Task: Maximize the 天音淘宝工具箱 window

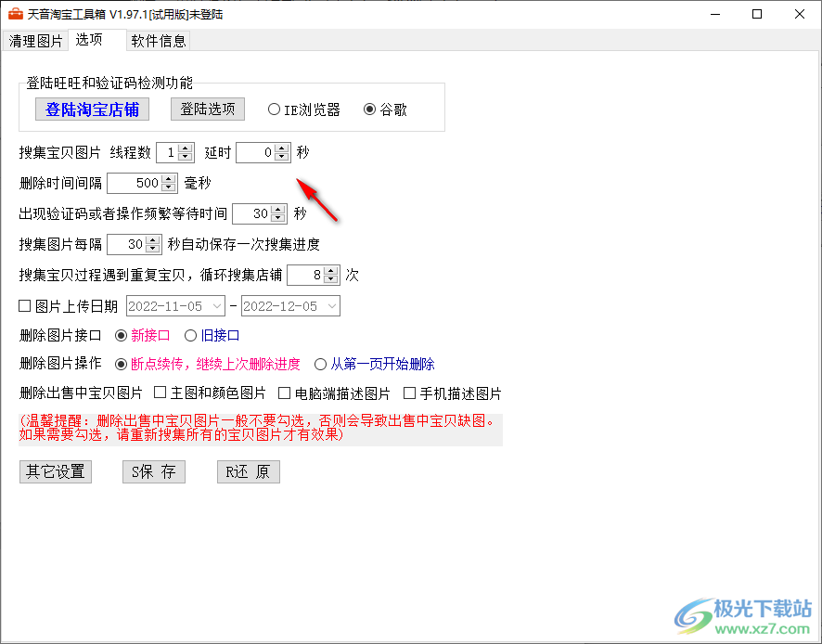Action: click(x=757, y=14)
